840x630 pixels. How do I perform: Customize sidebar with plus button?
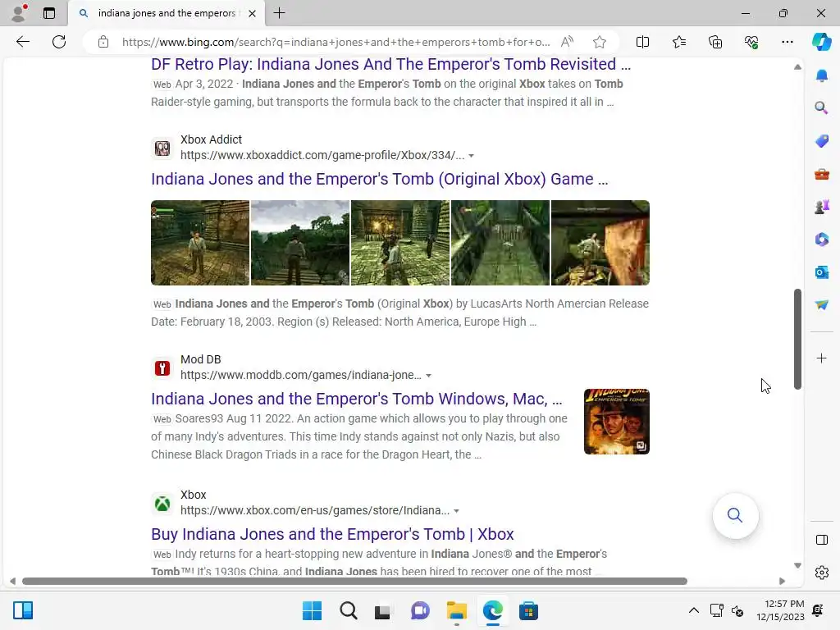(x=821, y=358)
